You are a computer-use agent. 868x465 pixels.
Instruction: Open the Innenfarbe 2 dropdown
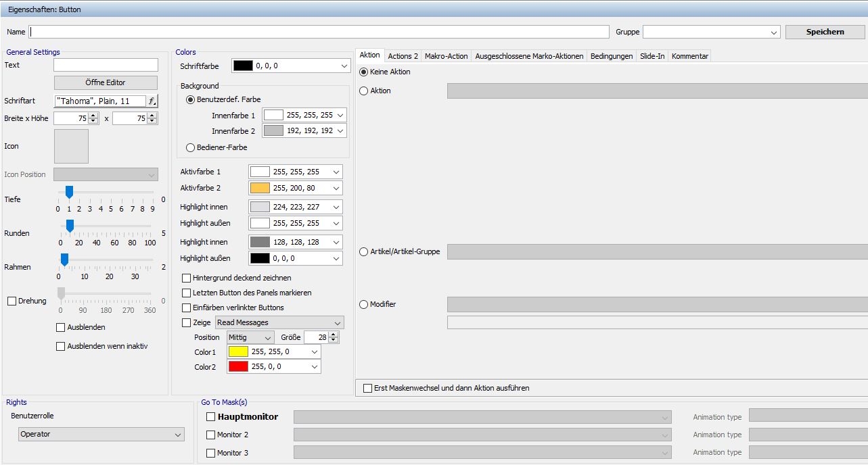click(304, 130)
